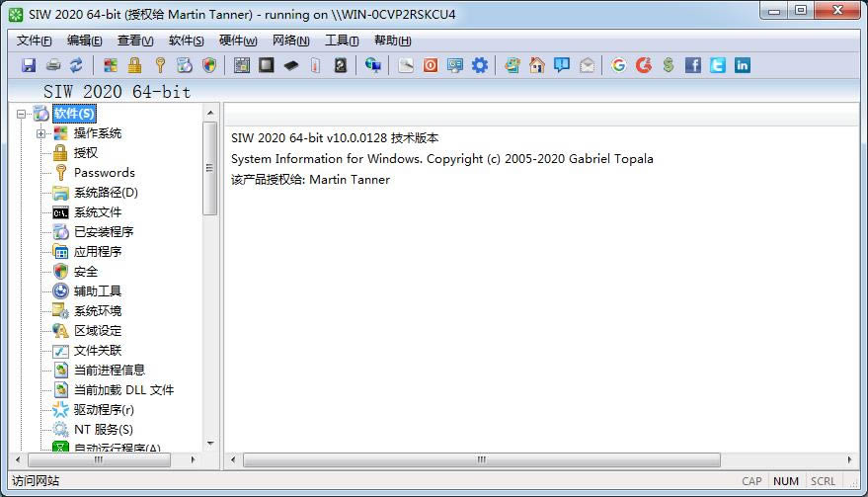The width and height of the screenshot is (868, 497).
Task: Select NT 服务(S) in the tree
Action: 103,430
